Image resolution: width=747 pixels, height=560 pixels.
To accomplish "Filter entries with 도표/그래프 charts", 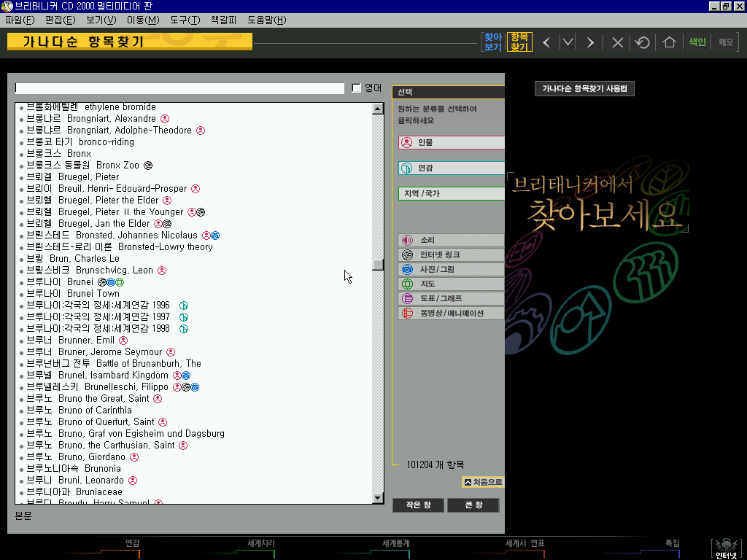I will pos(451,298).
